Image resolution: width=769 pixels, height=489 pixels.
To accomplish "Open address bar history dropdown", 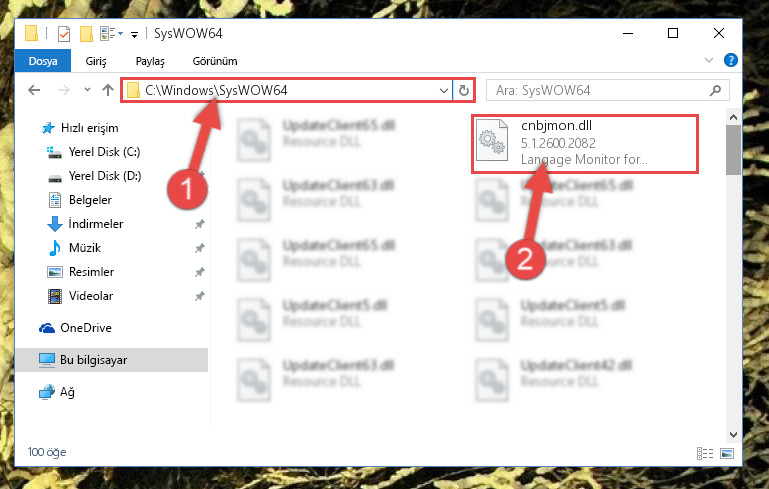I will click(443, 91).
